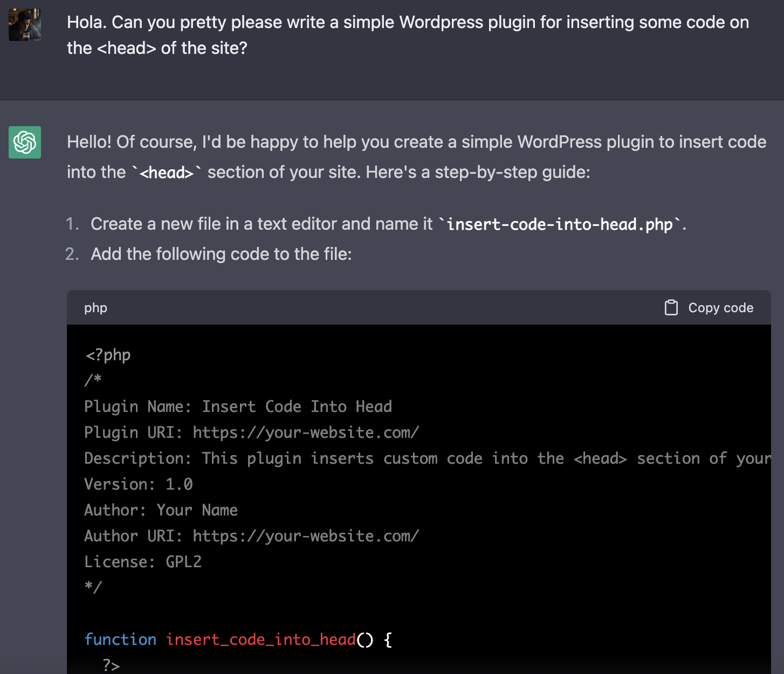Click the user profile avatar photo
784x674 pixels.
click(25, 25)
